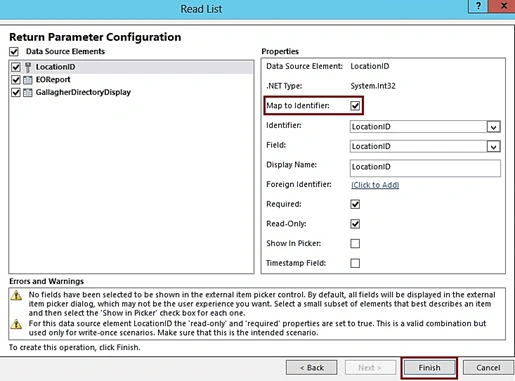Viewport: 515px width, 381px height.
Task: Click the Data Source Element LocationID value
Action: coord(370,66)
